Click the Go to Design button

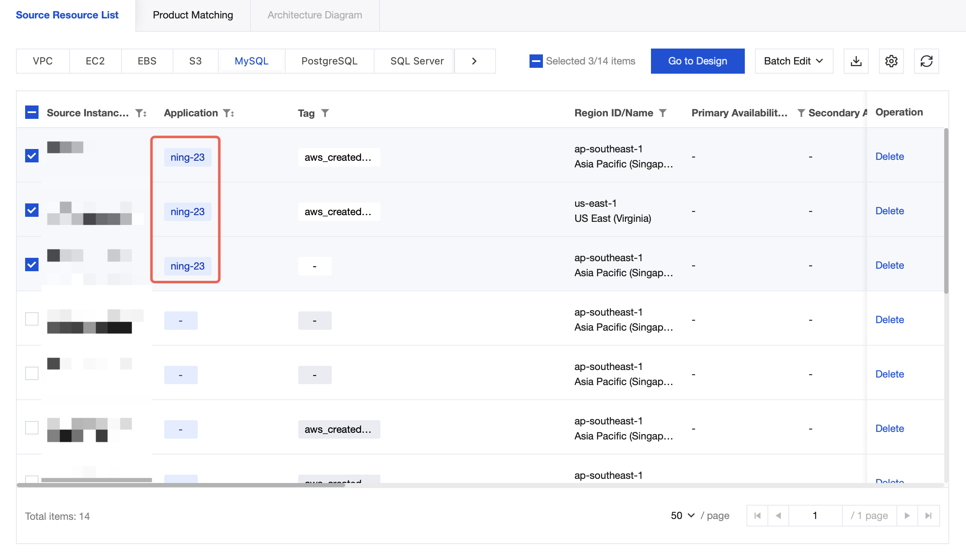[697, 61]
